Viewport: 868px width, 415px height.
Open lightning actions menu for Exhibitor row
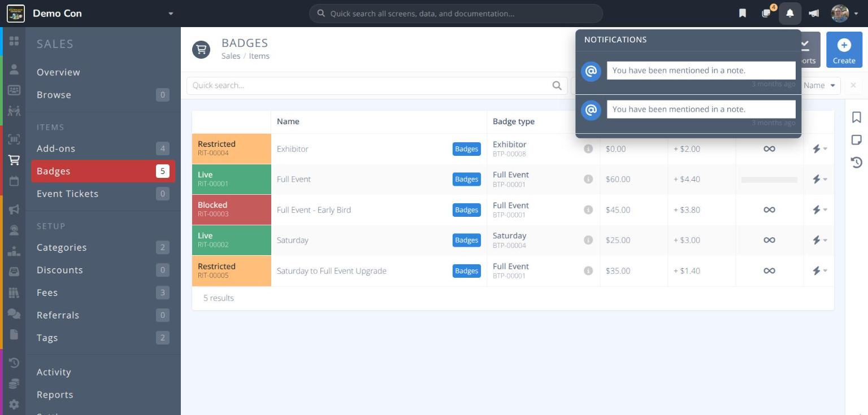tap(819, 148)
